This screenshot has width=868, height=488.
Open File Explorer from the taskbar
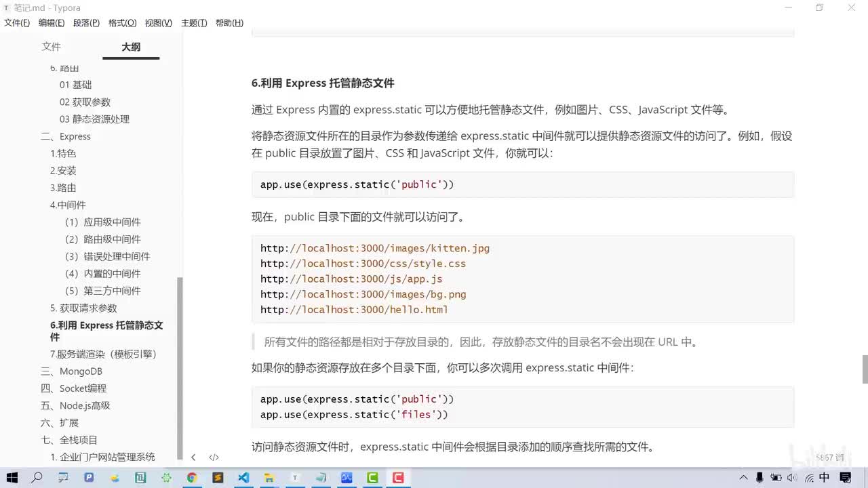(x=269, y=478)
